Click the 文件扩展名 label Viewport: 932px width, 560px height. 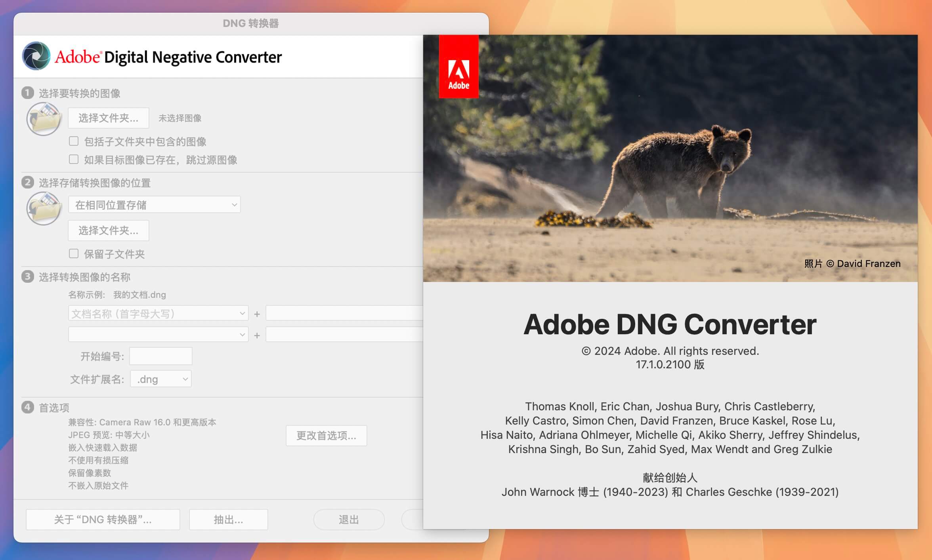click(x=97, y=379)
